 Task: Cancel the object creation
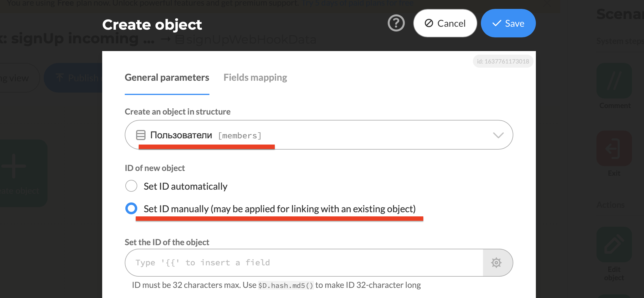click(x=445, y=23)
